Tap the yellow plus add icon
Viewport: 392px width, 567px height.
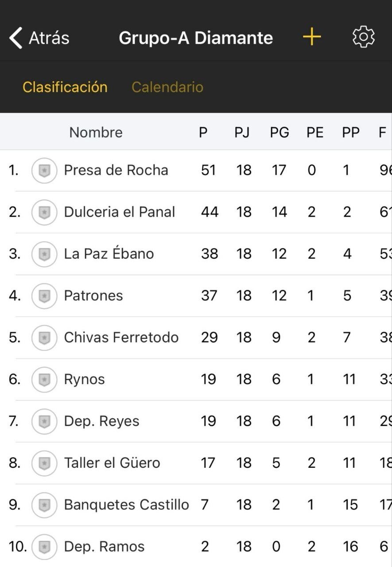click(312, 37)
